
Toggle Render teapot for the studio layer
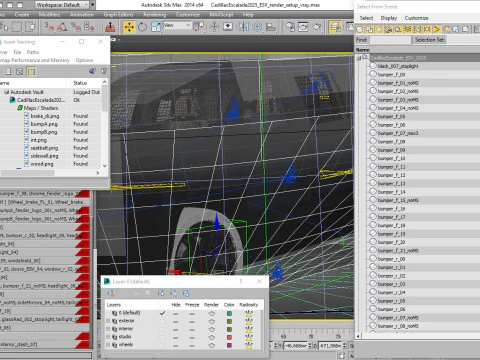(x=211, y=337)
